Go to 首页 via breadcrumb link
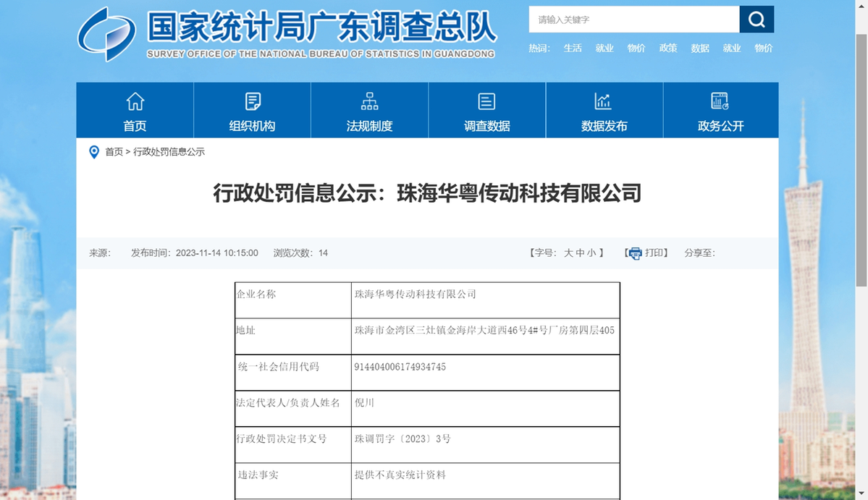868x500 pixels. tap(114, 152)
